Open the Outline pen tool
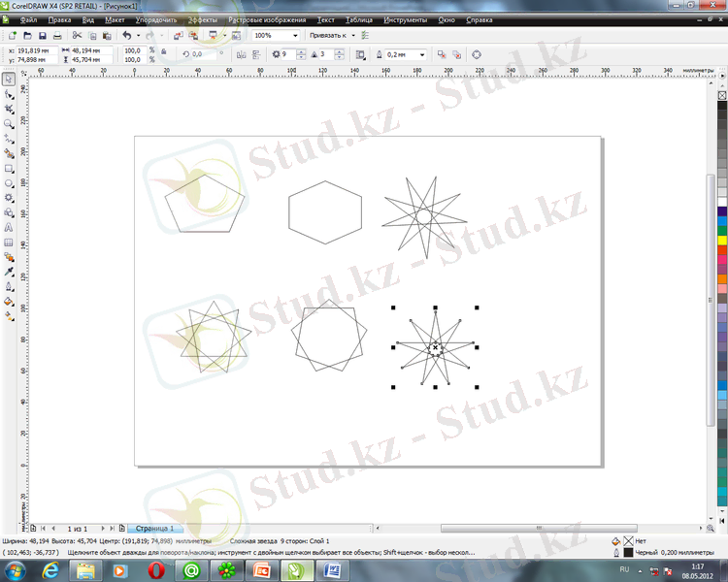728x582 pixels. 9,286
